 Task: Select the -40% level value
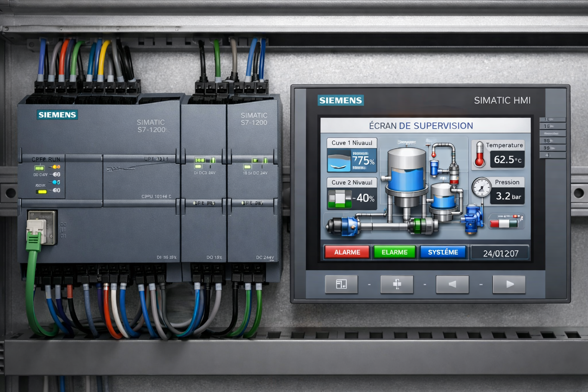[364, 198]
